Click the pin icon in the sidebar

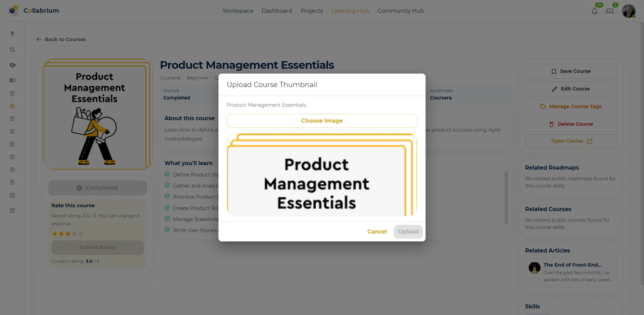click(12, 34)
